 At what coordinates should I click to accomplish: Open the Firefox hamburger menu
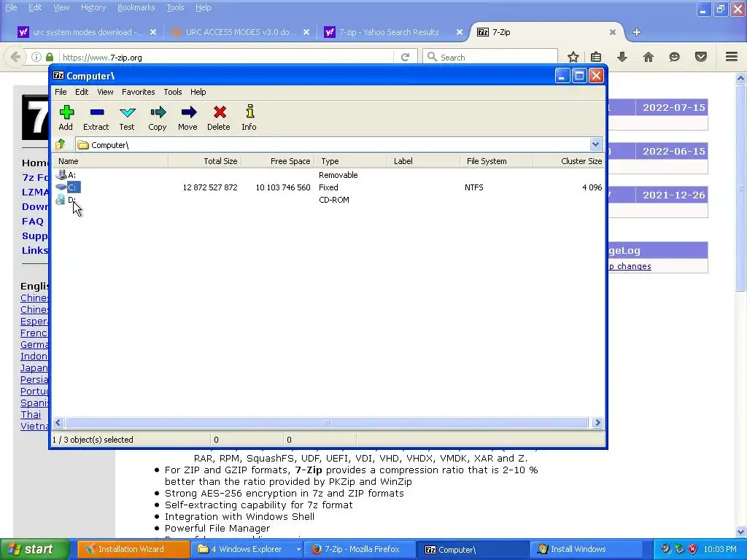point(732,57)
